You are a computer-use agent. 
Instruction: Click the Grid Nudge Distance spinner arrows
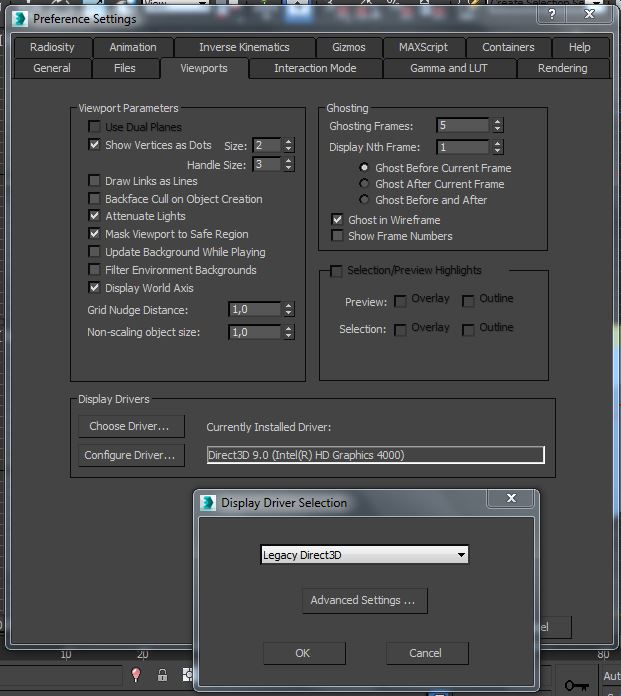[x=289, y=309]
